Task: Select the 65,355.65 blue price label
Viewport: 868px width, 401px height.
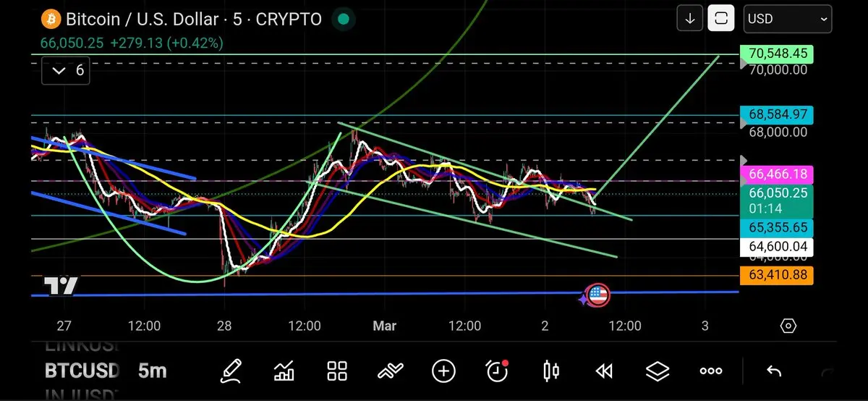Action: click(777, 227)
